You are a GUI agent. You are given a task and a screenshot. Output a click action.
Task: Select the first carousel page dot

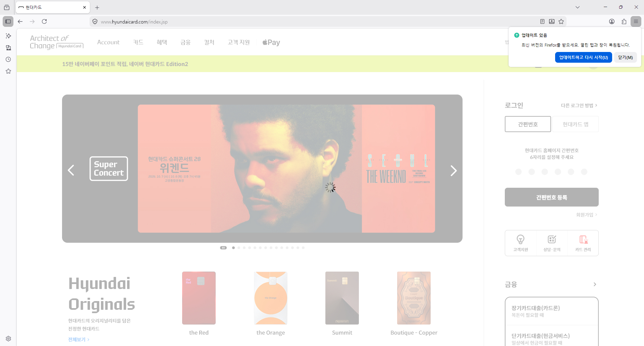click(233, 248)
